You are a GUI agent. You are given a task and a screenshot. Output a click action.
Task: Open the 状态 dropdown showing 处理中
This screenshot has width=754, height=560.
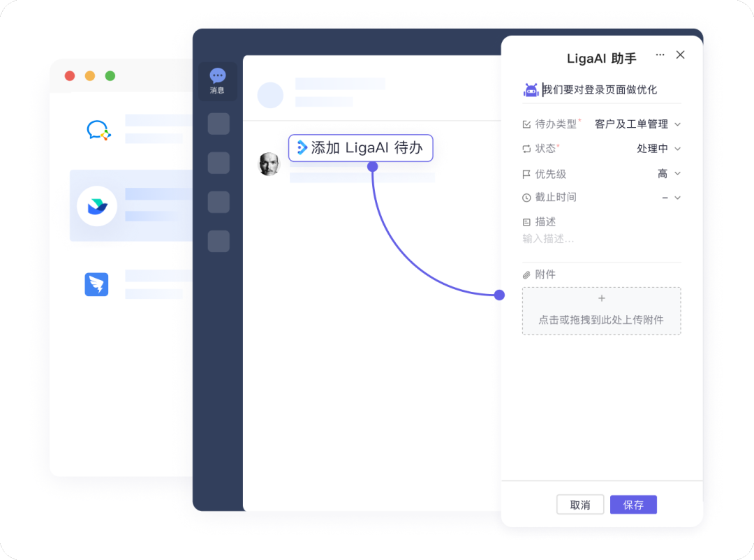[653, 148]
